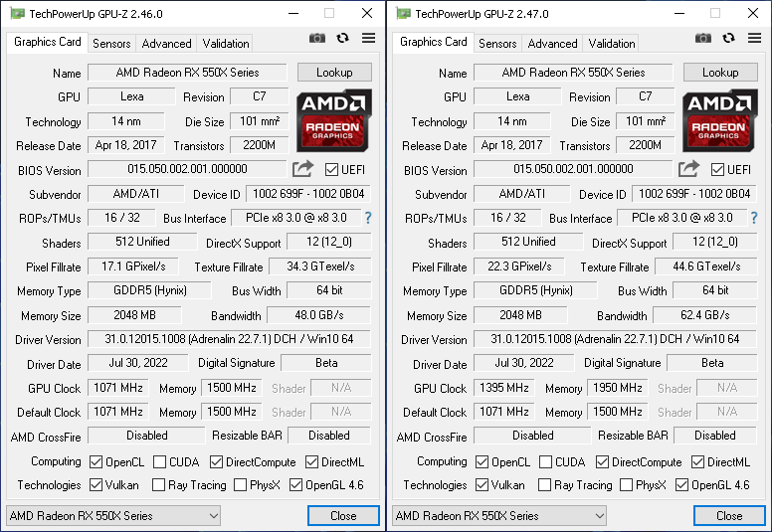Toggle DirectCompute checkbox in GPU-Z 2.46.0
The image size is (772, 532).
(x=216, y=462)
